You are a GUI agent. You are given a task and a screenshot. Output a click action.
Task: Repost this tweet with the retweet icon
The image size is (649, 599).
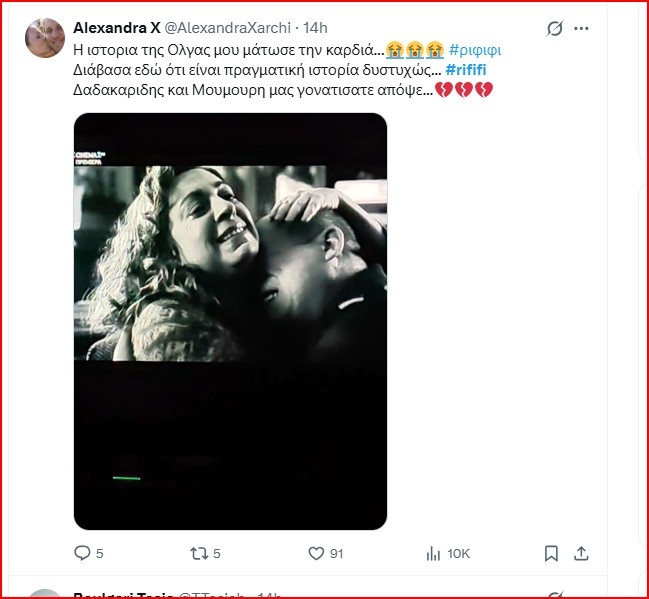200,553
